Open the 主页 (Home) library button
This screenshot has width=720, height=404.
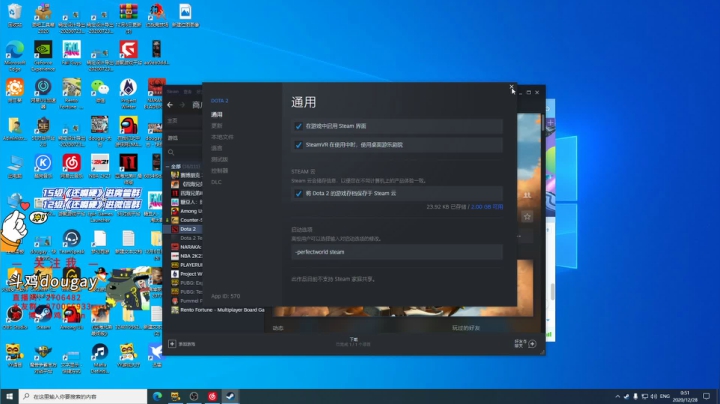click(184, 121)
